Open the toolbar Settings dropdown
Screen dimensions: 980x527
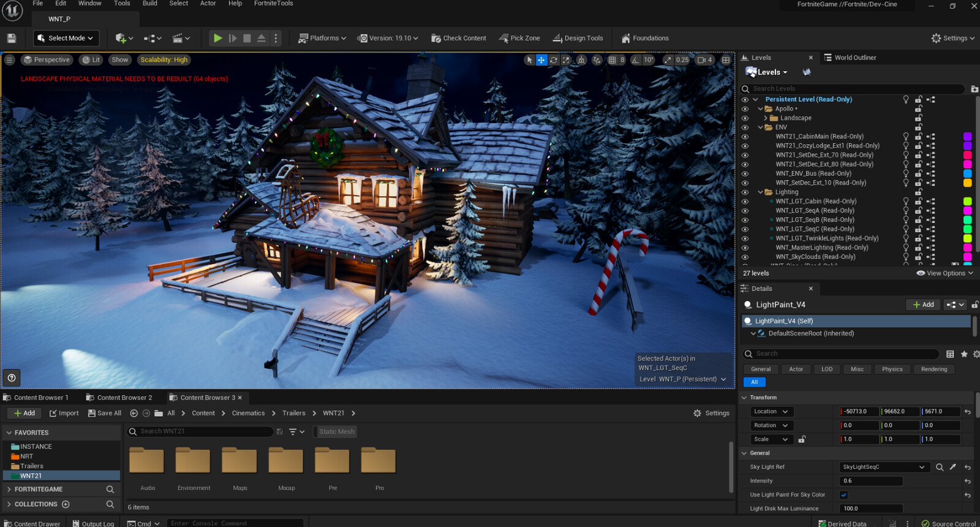click(x=953, y=38)
